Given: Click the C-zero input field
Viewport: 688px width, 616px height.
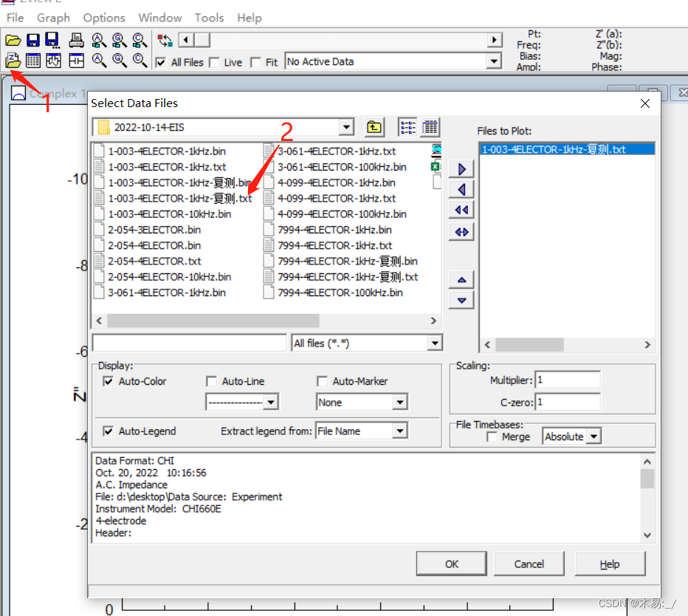Looking at the screenshot, I should pyautogui.click(x=568, y=403).
